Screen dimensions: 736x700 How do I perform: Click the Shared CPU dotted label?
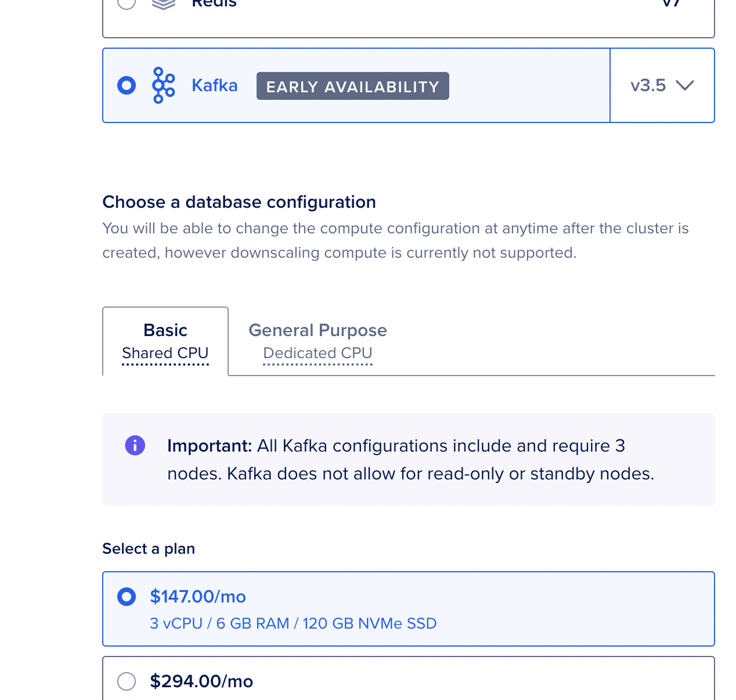165,353
